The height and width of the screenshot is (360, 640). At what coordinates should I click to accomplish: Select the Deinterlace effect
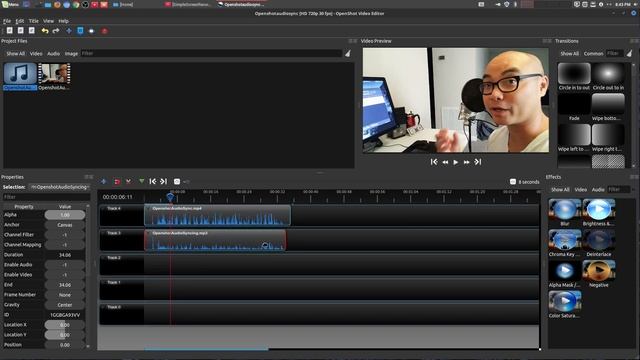coord(599,243)
